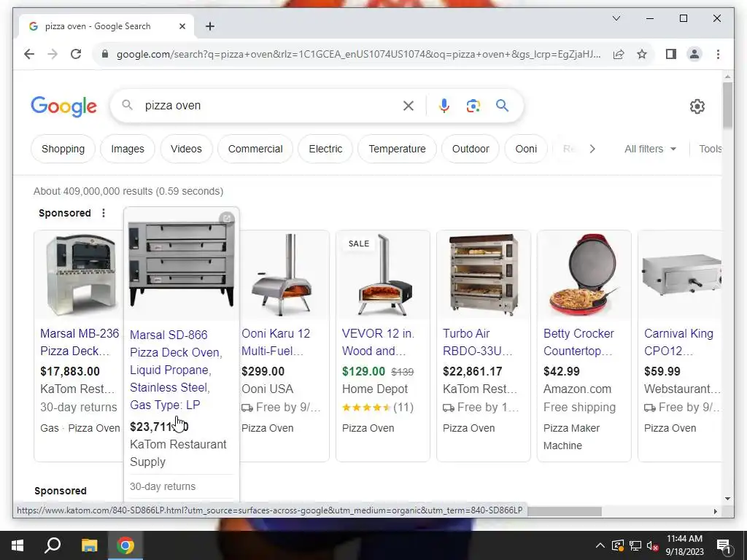Open VEVOR 12 in. Wood listing
Image resolution: width=747 pixels, height=560 pixels.
pos(378,343)
